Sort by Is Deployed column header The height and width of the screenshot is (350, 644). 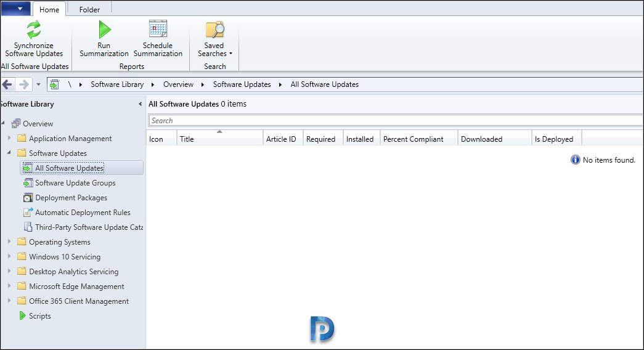pos(556,139)
